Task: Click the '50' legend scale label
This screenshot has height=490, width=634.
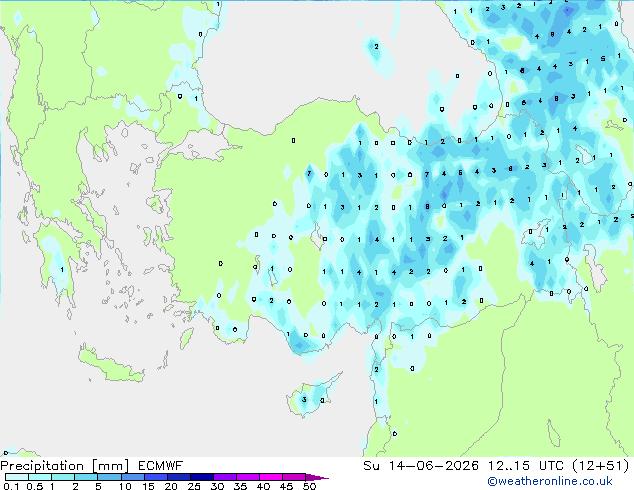Action: [x=309, y=486]
